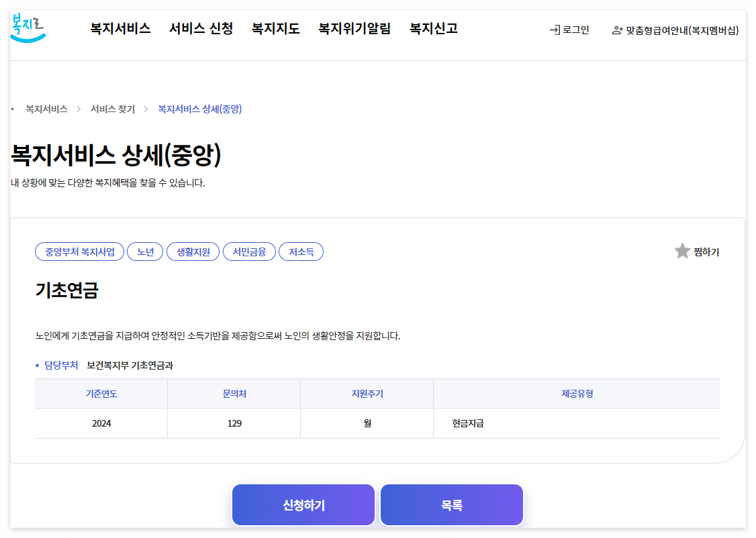756x538 pixels.
Task: Open the 복지위기알림 menu
Action: pyautogui.click(x=355, y=29)
